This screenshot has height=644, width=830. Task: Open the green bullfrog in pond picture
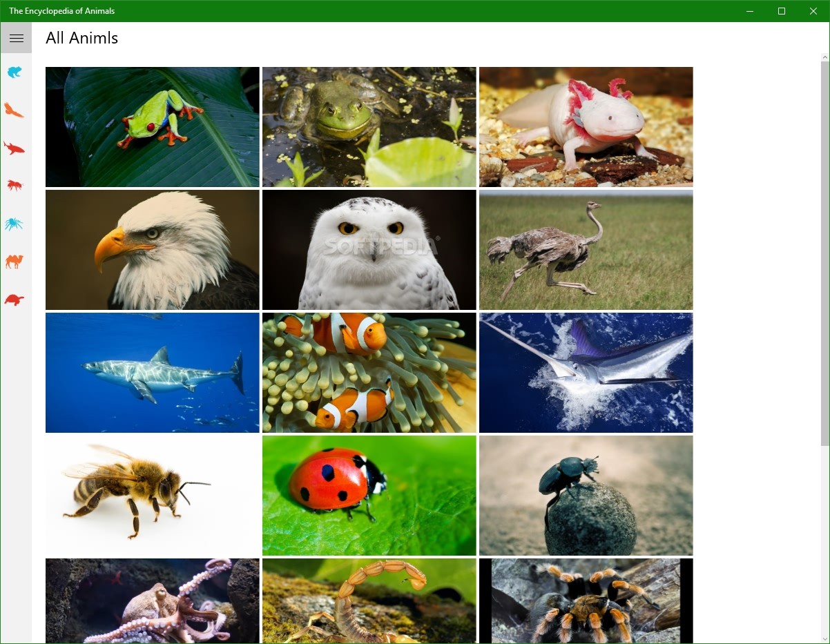pyautogui.click(x=369, y=127)
